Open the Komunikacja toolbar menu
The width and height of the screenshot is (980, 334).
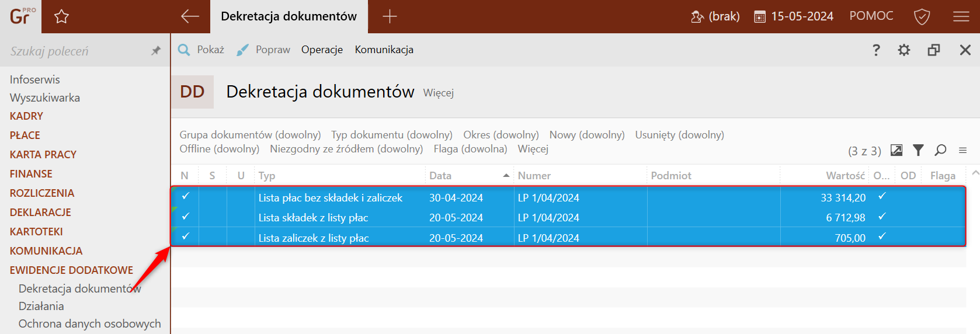[384, 50]
